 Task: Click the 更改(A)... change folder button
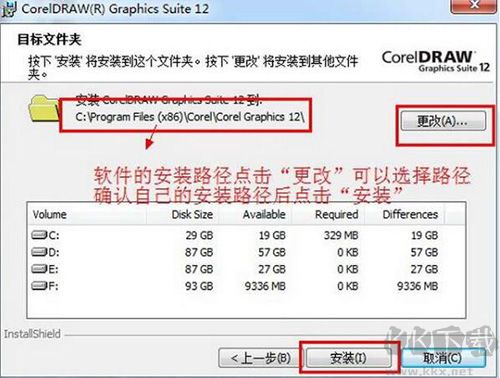[x=443, y=121]
